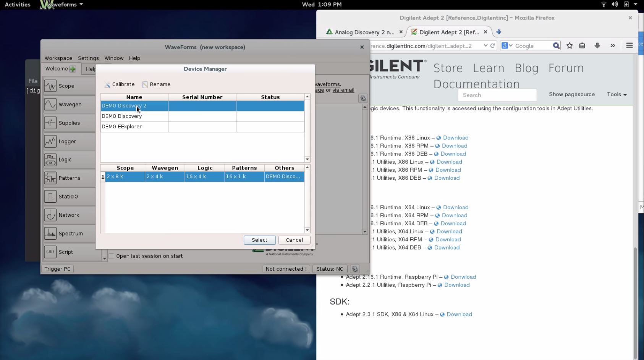
Task: Open the Google search engine dropdown
Action: [x=507, y=45]
